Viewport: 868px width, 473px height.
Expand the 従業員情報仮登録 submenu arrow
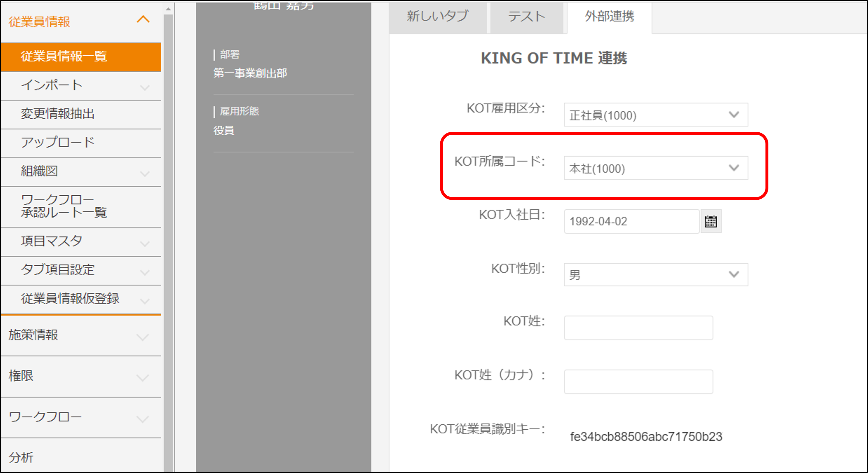[144, 300]
